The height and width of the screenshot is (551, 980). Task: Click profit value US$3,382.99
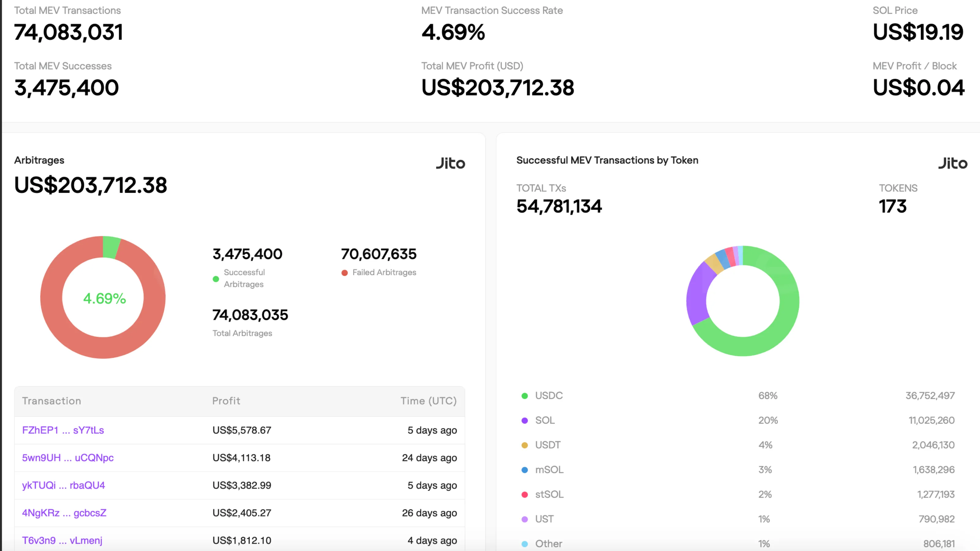[242, 485]
